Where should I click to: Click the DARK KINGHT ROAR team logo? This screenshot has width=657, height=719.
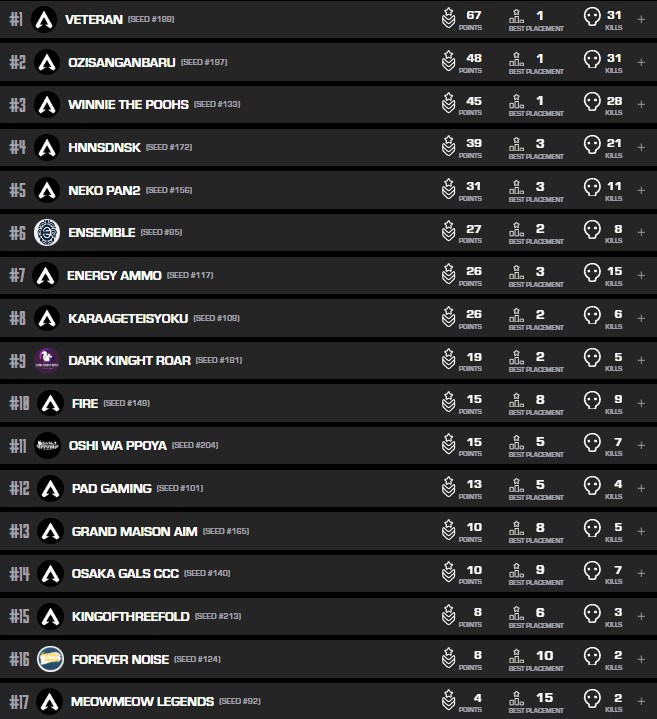point(47,360)
